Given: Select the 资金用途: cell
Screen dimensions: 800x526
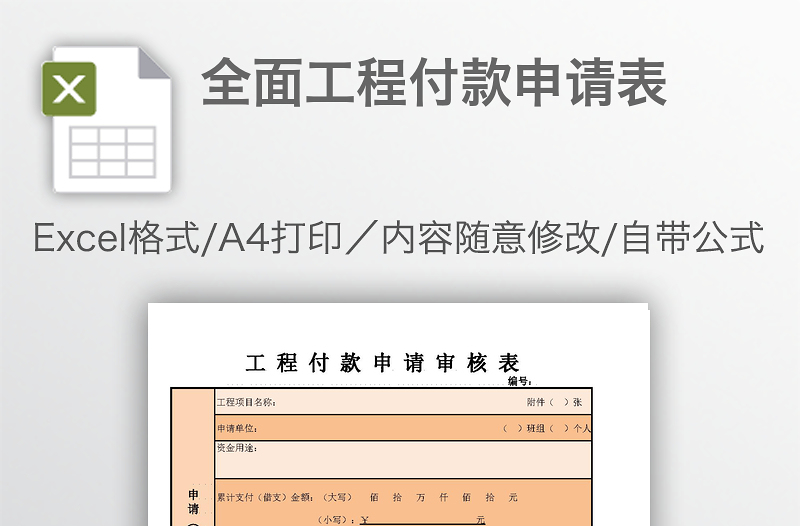Looking at the screenshot, I should tap(403, 460).
